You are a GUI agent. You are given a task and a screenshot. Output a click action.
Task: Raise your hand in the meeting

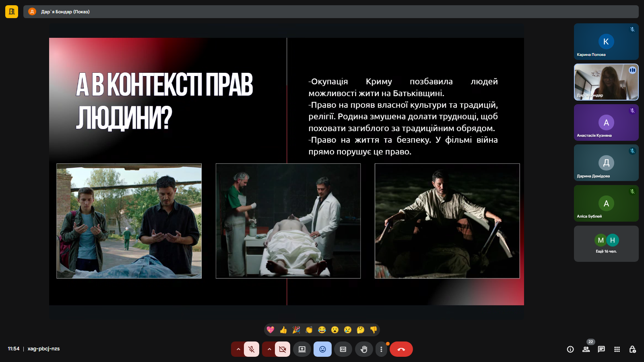click(x=364, y=349)
